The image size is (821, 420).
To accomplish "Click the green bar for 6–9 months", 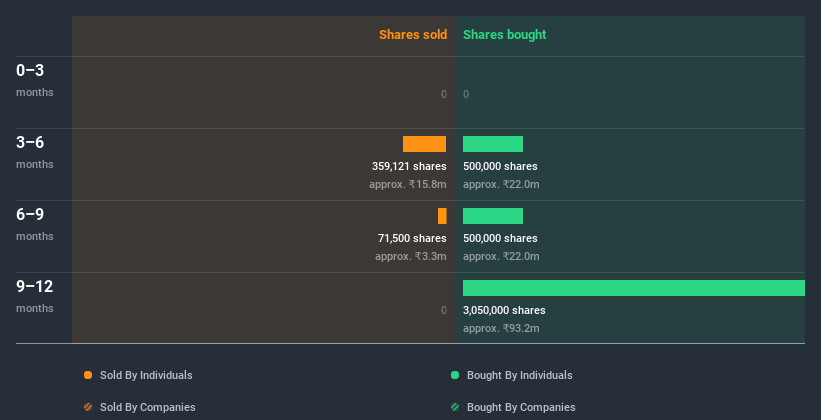I will coord(493,216).
